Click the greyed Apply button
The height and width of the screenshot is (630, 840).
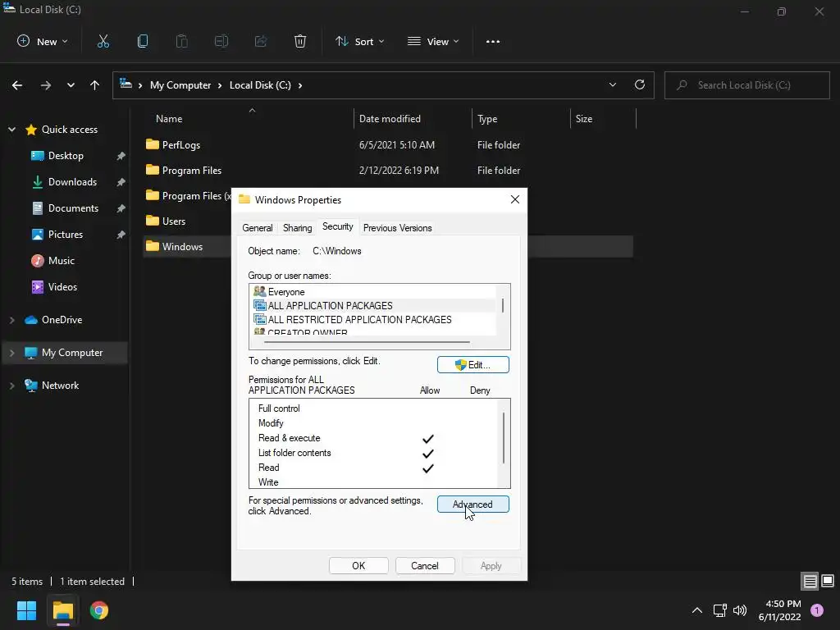[491, 566]
